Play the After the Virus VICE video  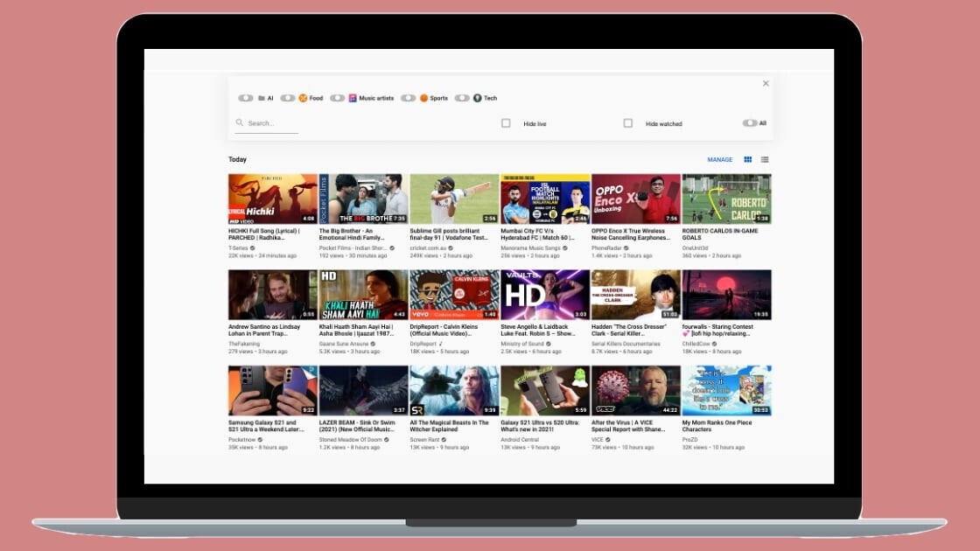coord(635,390)
